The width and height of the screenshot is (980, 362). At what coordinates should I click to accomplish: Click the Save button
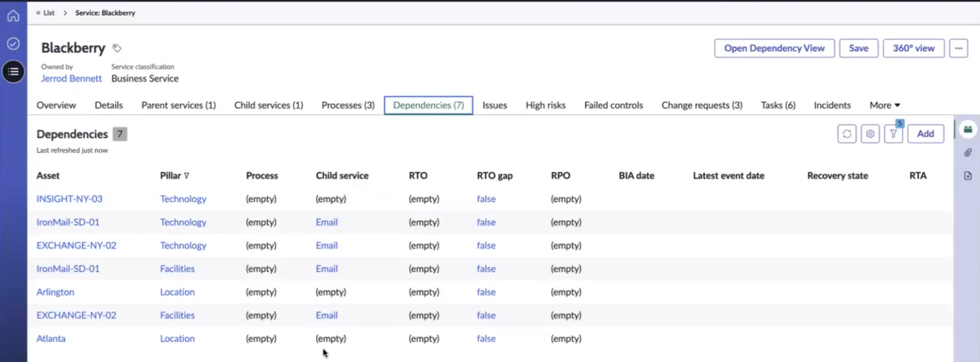pos(859,48)
